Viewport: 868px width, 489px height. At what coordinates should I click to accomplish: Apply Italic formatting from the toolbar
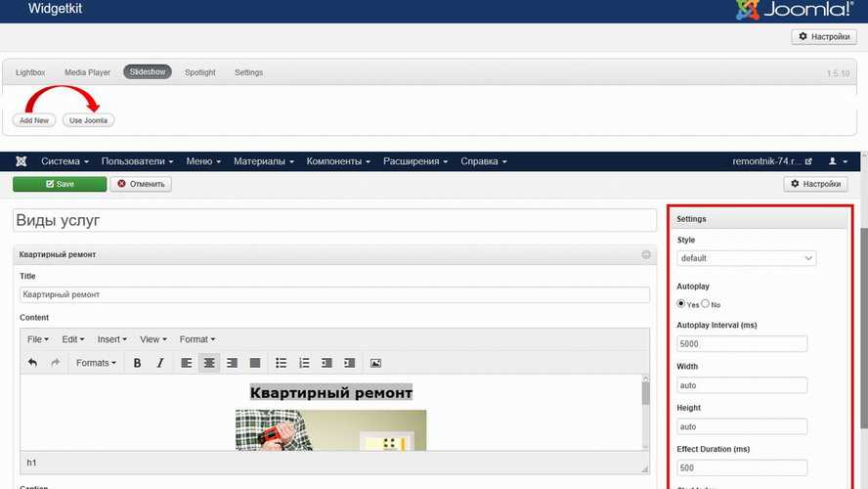coord(160,363)
